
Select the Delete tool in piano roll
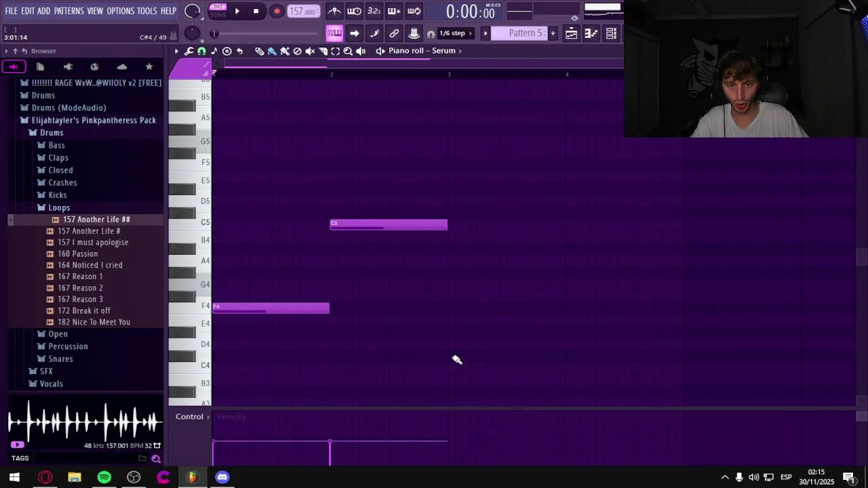(298, 51)
